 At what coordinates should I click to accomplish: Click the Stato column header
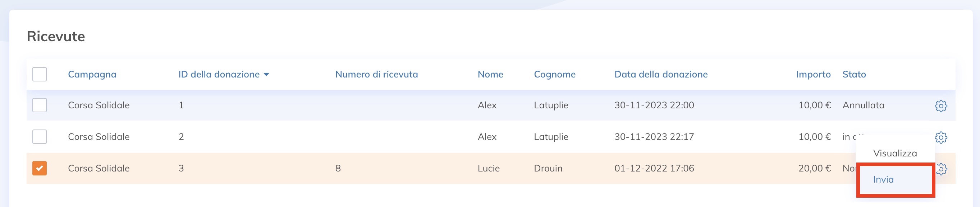[854, 75]
